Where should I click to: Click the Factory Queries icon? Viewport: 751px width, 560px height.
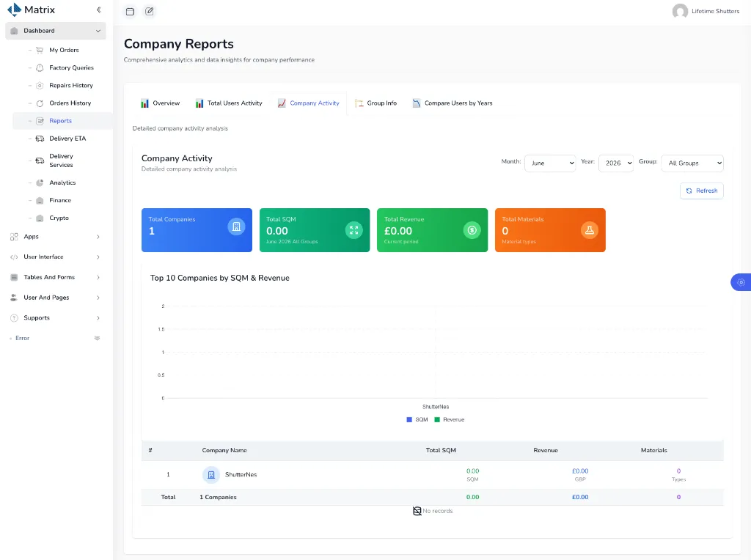pyautogui.click(x=40, y=68)
